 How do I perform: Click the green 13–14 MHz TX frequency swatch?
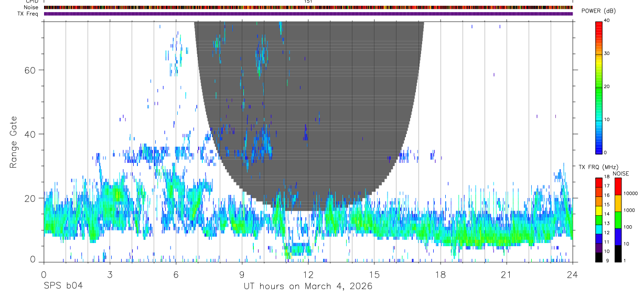coord(599,220)
